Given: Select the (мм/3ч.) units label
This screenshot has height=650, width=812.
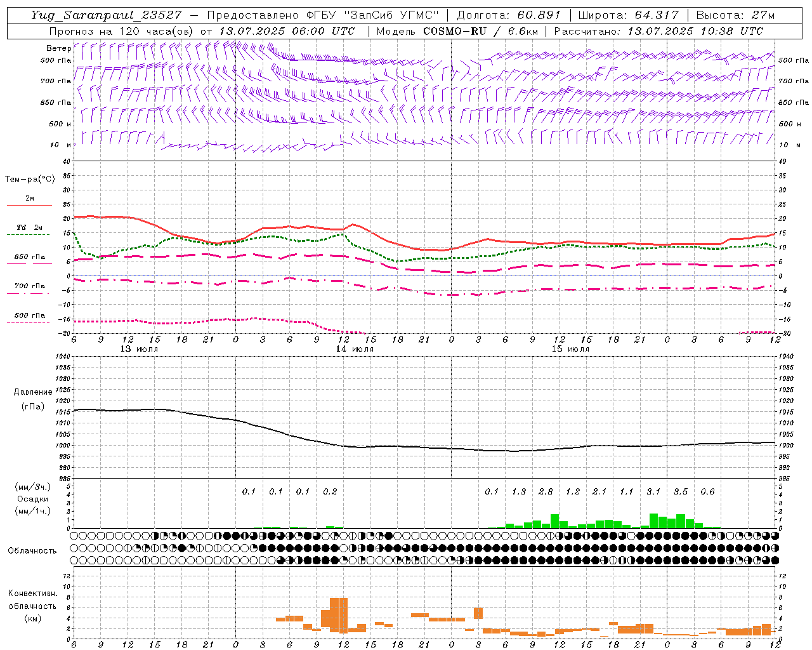Looking at the screenshot, I should (32, 487).
